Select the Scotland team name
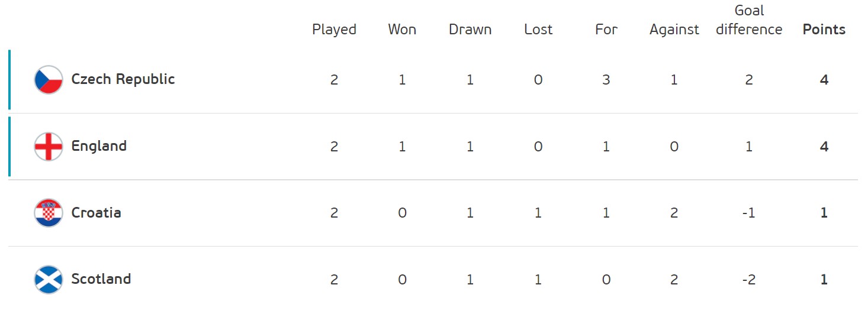 pyautogui.click(x=101, y=279)
